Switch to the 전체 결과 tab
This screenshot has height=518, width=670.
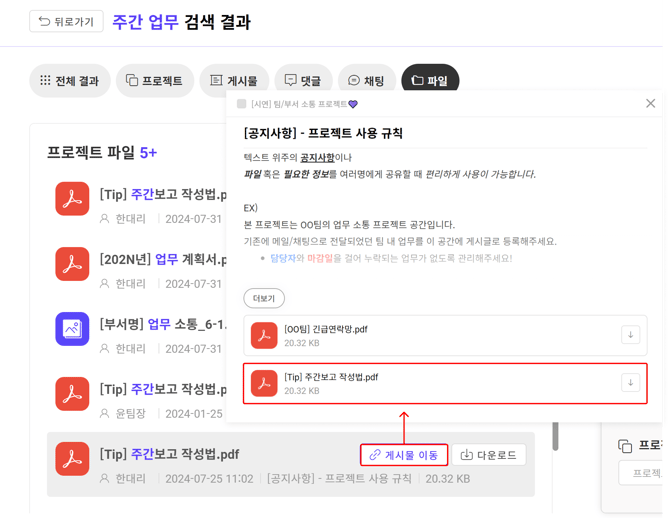69,81
